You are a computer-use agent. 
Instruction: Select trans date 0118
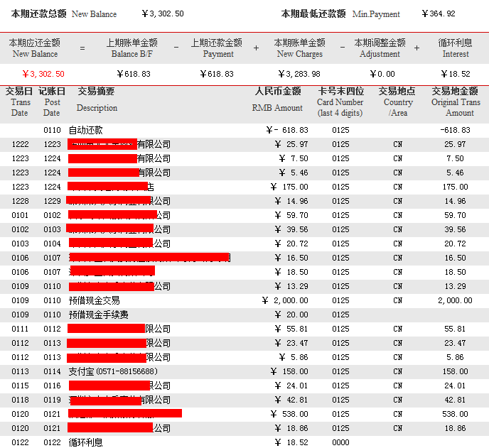coord(20,400)
